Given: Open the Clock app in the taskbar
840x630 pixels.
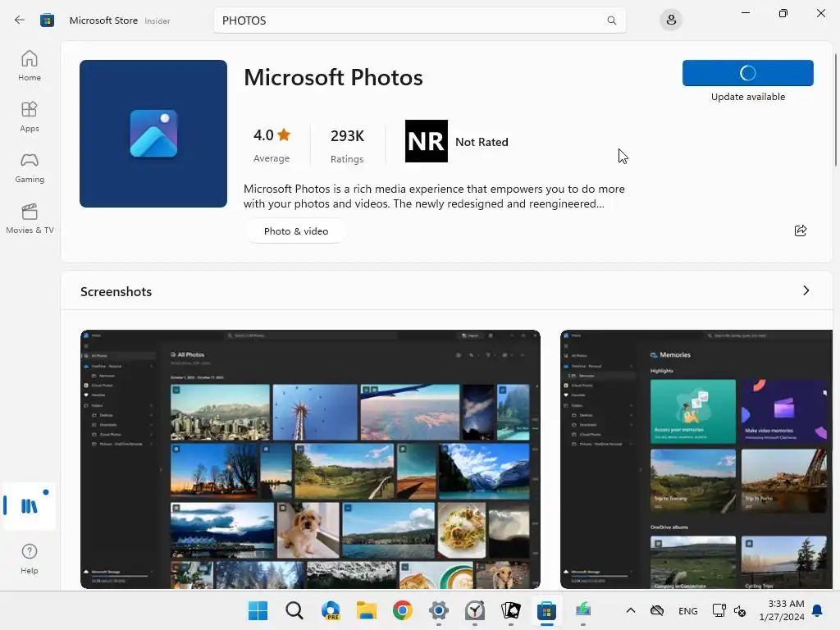Looking at the screenshot, I should 475,610.
